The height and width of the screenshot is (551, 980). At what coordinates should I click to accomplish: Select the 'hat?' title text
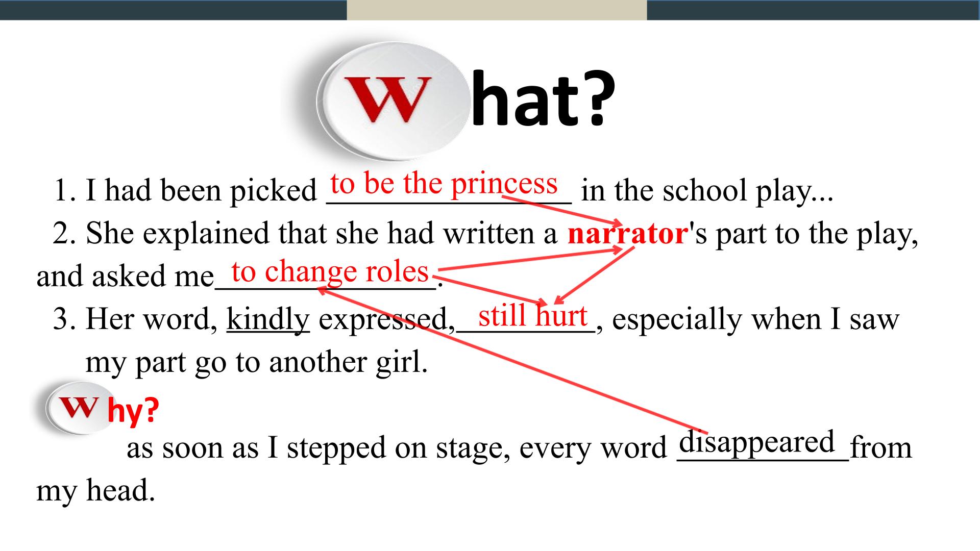(543, 98)
